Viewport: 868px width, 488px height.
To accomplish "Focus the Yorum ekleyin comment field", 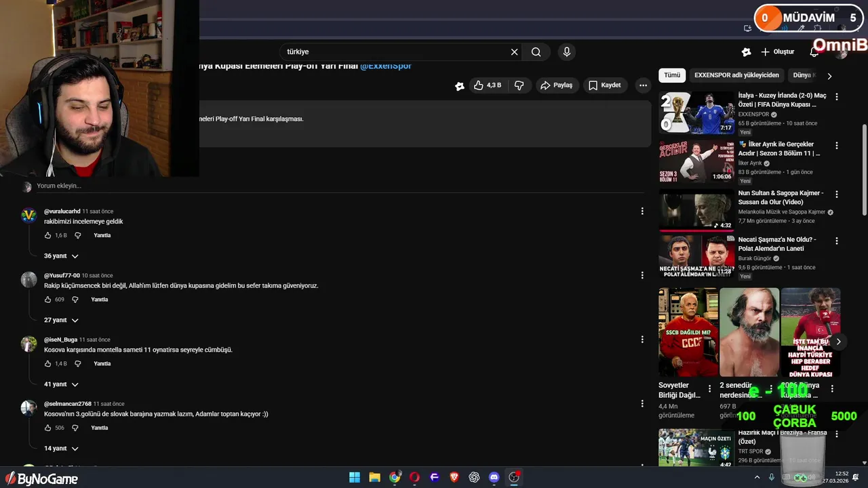I will (339, 186).
